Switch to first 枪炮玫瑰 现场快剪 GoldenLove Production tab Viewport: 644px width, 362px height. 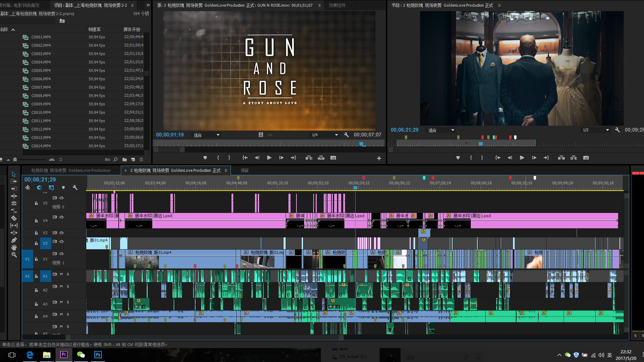[71, 170]
